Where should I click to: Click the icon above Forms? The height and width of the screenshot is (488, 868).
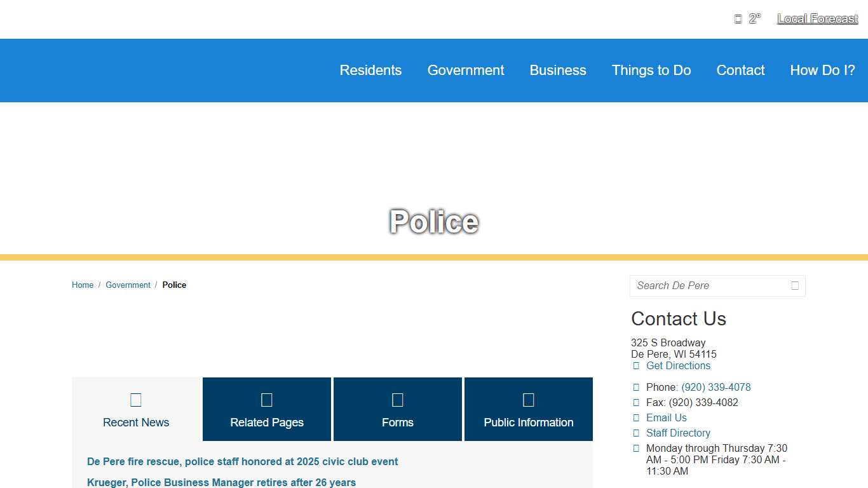pos(398,400)
